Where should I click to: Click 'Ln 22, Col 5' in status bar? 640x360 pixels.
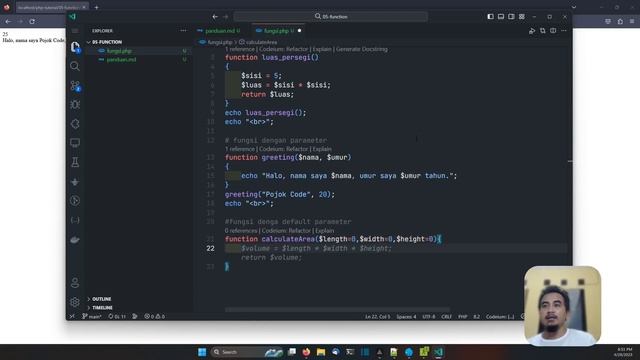coord(378,316)
